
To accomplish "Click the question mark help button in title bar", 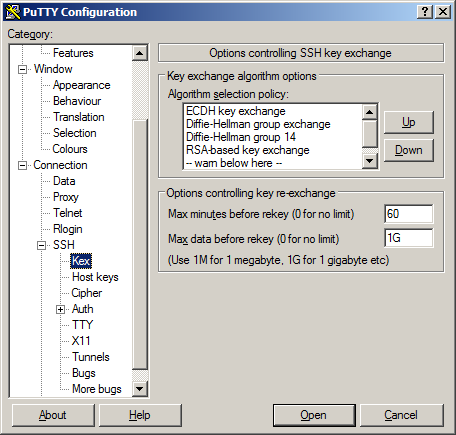I will [x=425, y=12].
